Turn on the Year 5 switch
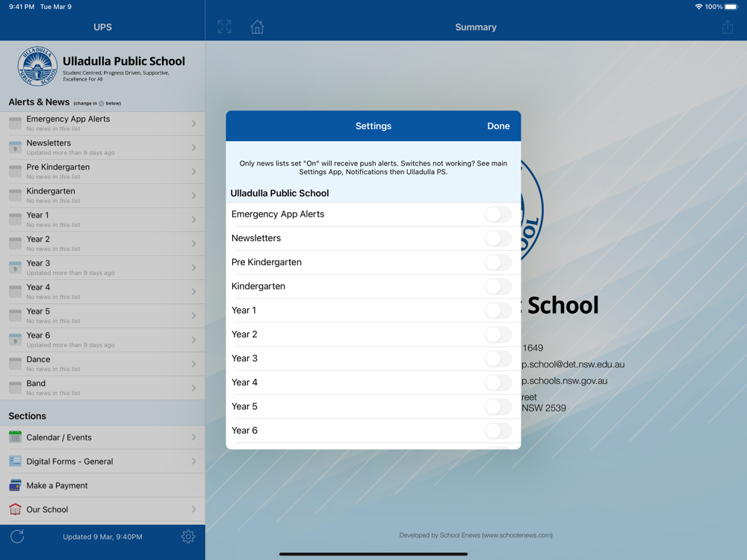The image size is (747, 560). pos(498,407)
